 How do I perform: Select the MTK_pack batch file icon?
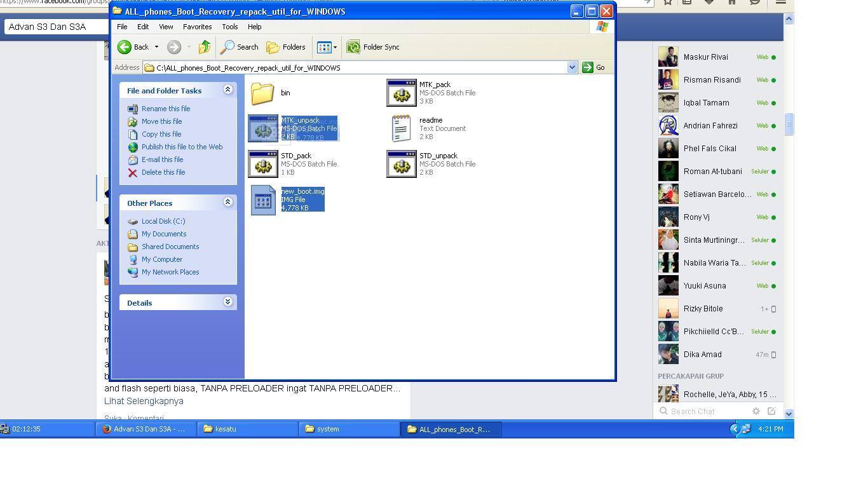(x=401, y=93)
